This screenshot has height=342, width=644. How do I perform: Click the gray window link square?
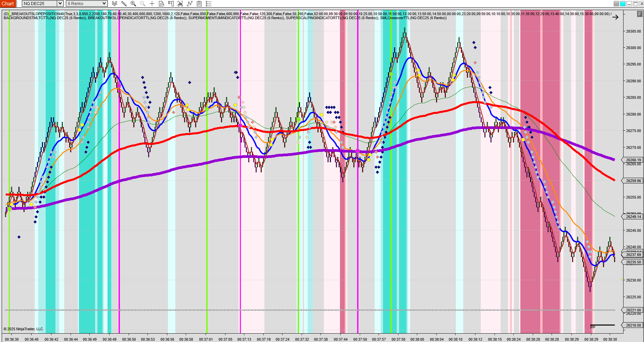tap(616, 4)
